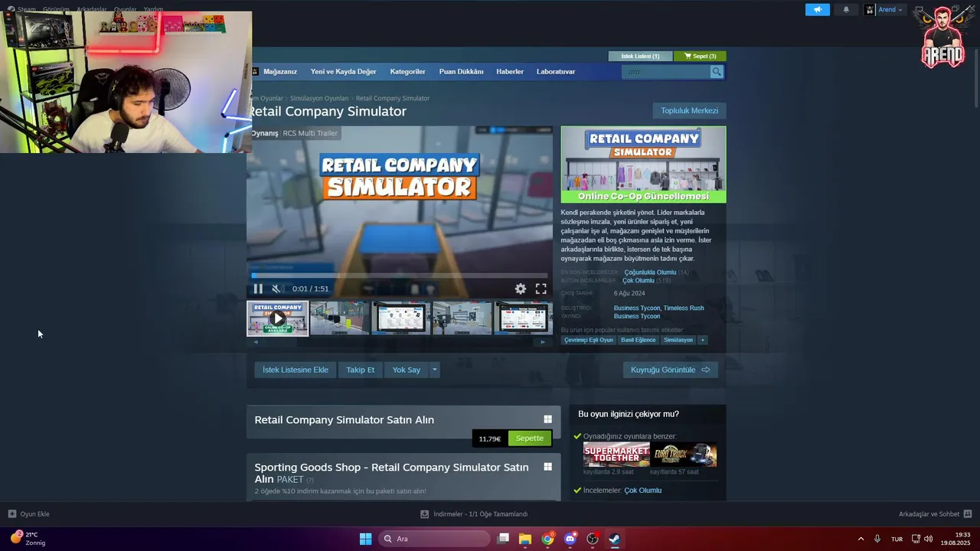Open the Timeless Rush developer link
This screenshot has height=551, width=980.
[x=684, y=308]
